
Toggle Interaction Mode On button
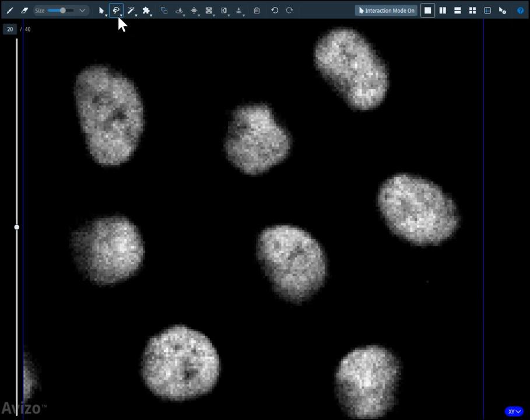pyautogui.click(x=387, y=10)
